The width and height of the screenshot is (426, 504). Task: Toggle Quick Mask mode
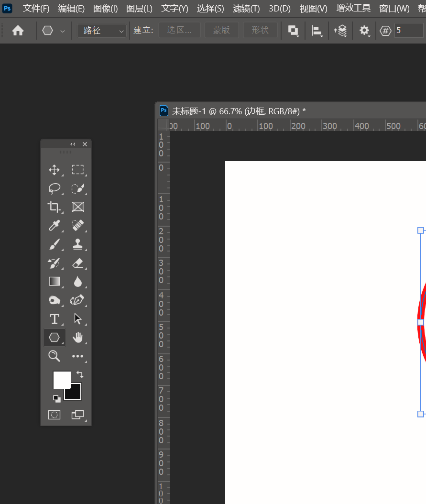55,415
